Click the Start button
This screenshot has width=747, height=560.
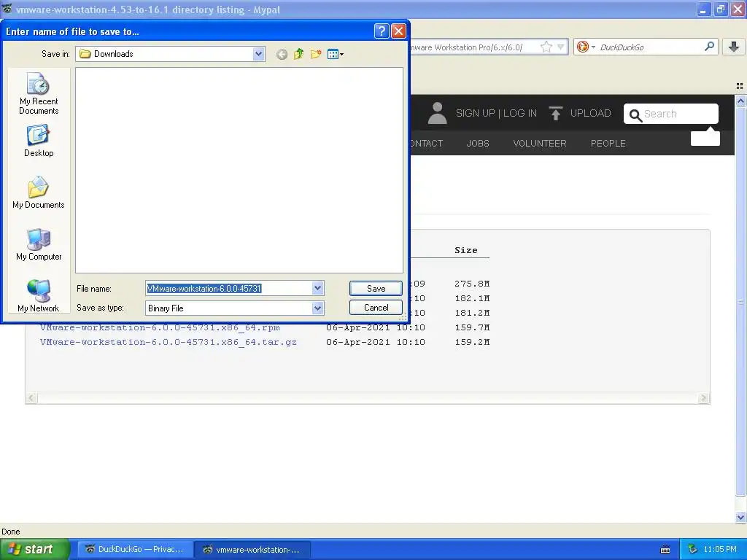(34, 549)
